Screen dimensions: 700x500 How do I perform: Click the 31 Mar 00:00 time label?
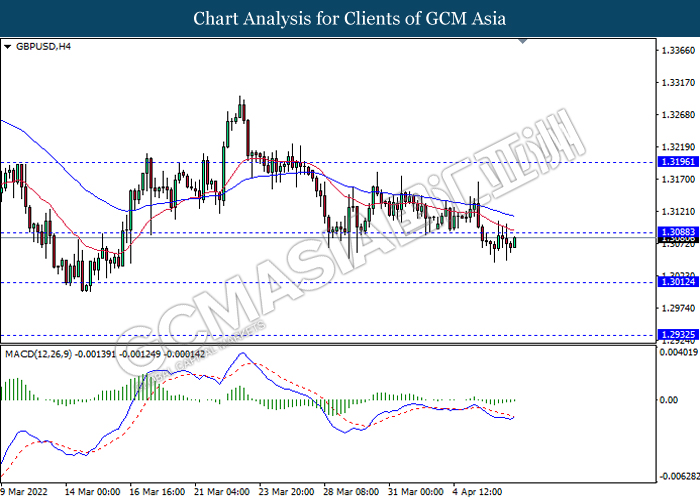point(416,492)
